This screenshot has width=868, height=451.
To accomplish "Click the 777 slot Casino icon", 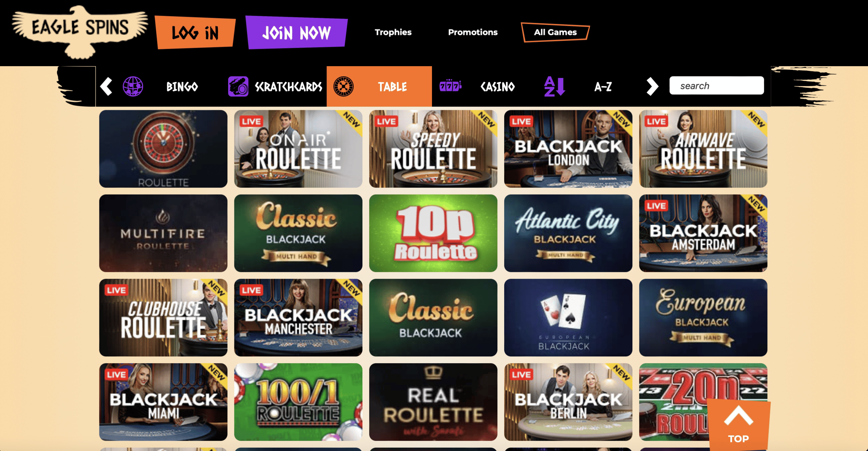I will [450, 86].
